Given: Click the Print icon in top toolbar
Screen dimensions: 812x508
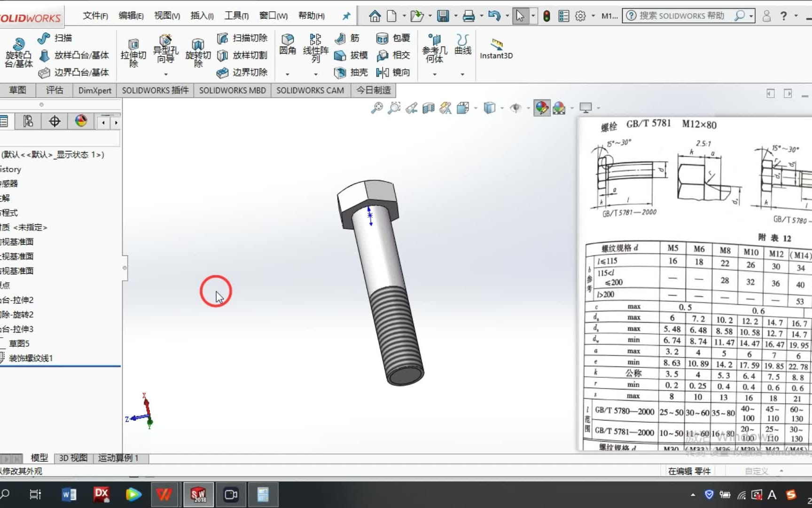Looking at the screenshot, I should [x=468, y=16].
